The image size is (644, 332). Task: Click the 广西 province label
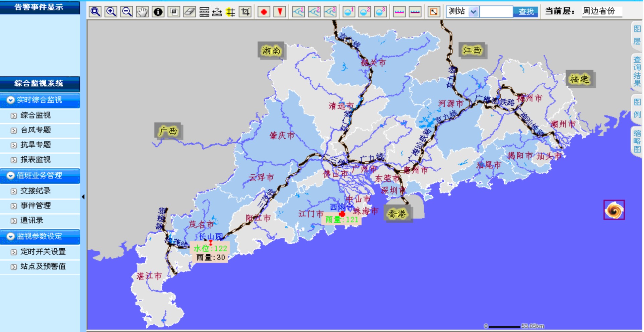(168, 131)
